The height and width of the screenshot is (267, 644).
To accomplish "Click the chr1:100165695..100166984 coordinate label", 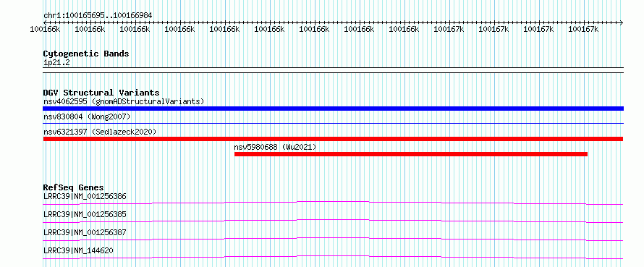I will pyautogui.click(x=98, y=16).
